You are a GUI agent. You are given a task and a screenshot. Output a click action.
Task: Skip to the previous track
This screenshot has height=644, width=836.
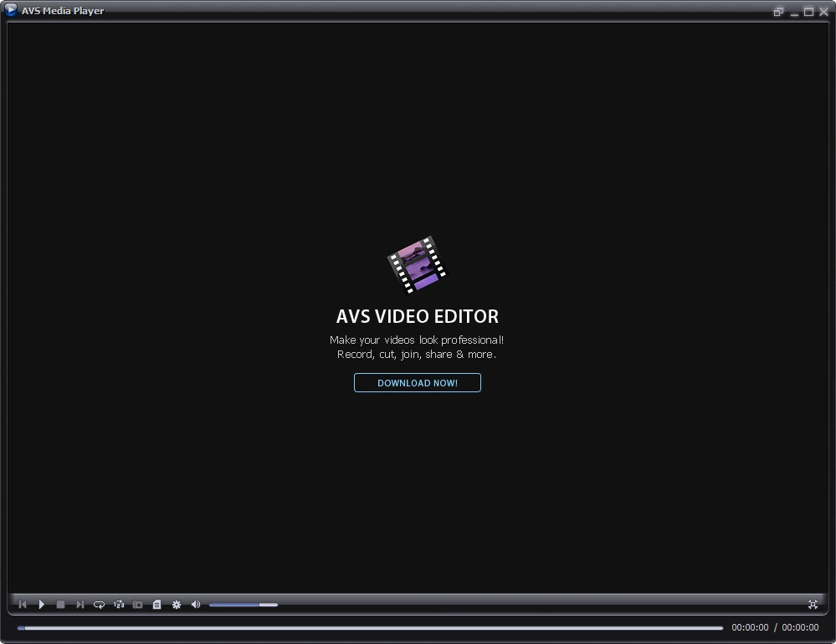coord(23,605)
